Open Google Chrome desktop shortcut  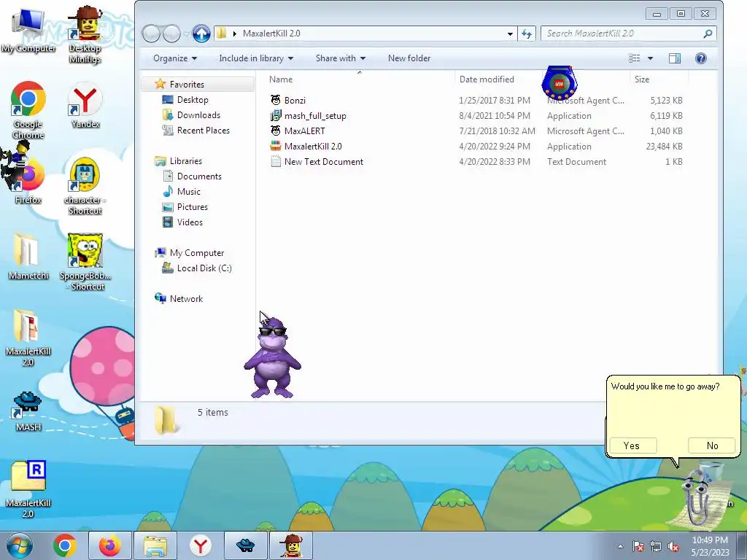tap(28, 110)
